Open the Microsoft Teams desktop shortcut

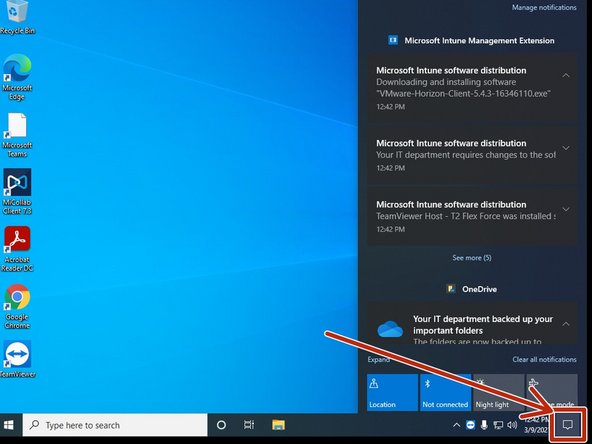17,135
